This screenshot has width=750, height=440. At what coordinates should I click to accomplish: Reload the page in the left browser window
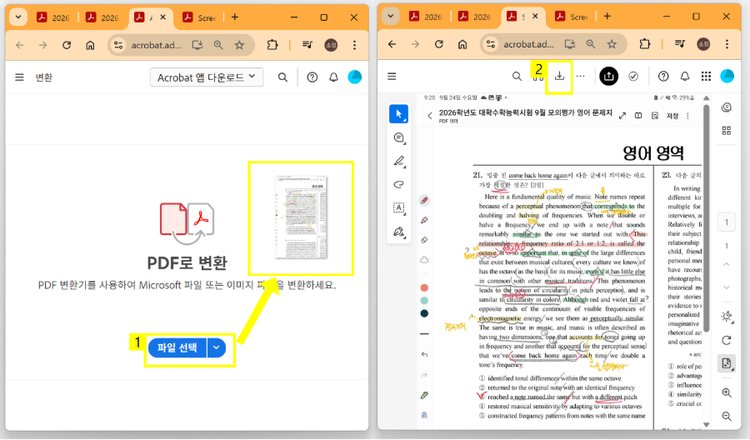[66, 45]
